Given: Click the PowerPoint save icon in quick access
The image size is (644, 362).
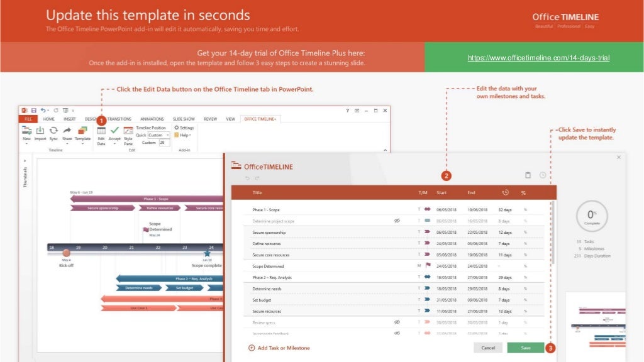Looking at the screenshot, I should click(x=34, y=111).
